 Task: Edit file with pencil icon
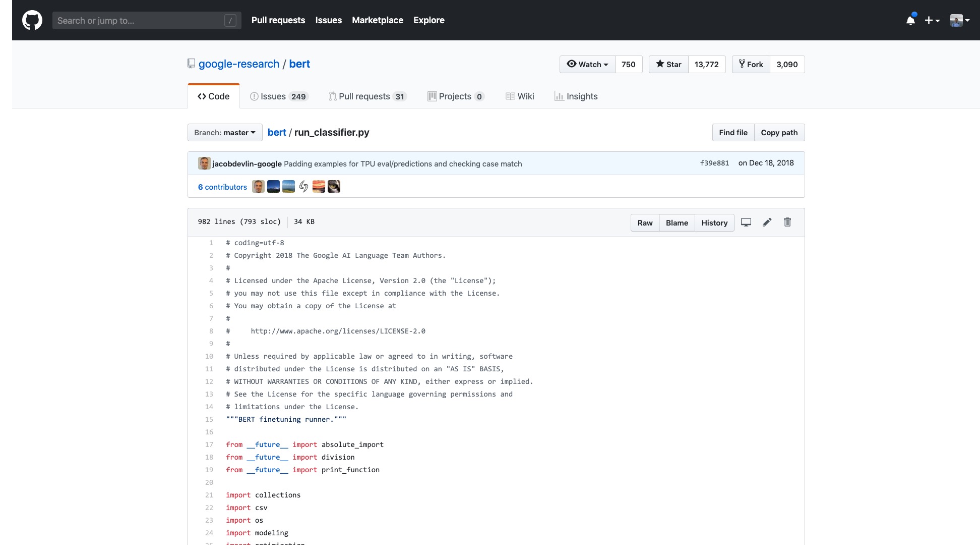pos(767,222)
